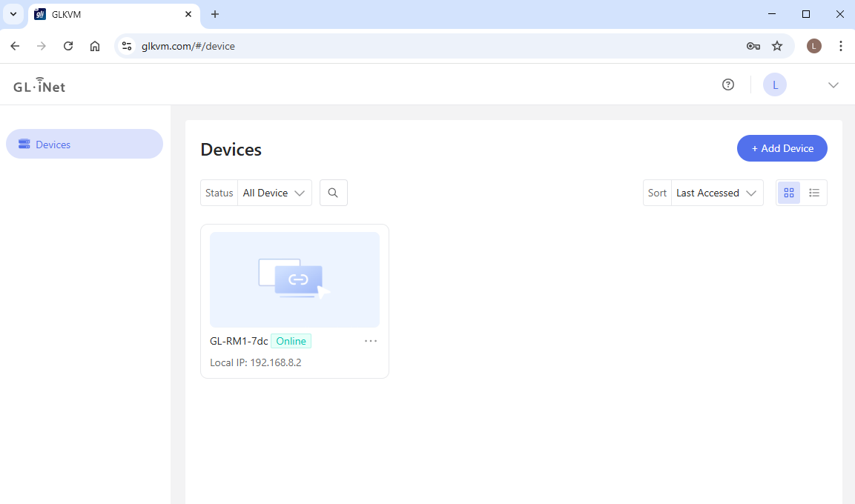
Task: Reload the current page
Action: pos(68,46)
